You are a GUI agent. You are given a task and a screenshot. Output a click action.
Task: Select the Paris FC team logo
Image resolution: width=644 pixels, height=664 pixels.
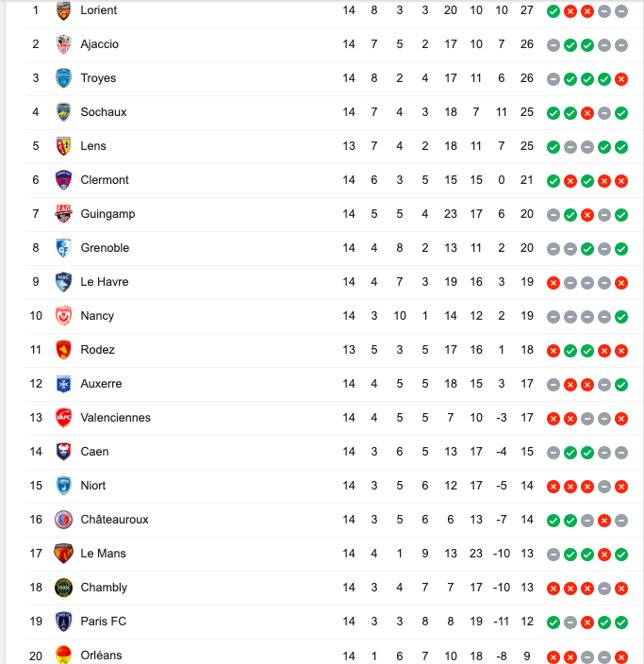[x=63, y=622]
